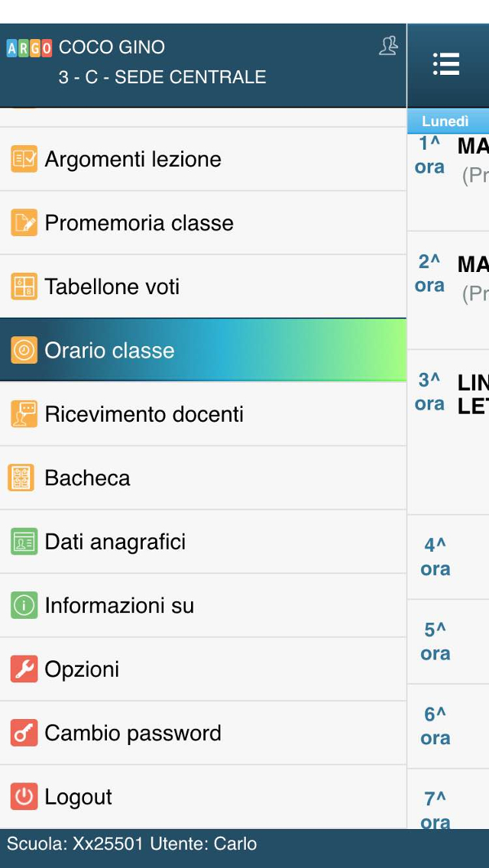Click the Logout label
489x868 pixels.
point(78,797)
